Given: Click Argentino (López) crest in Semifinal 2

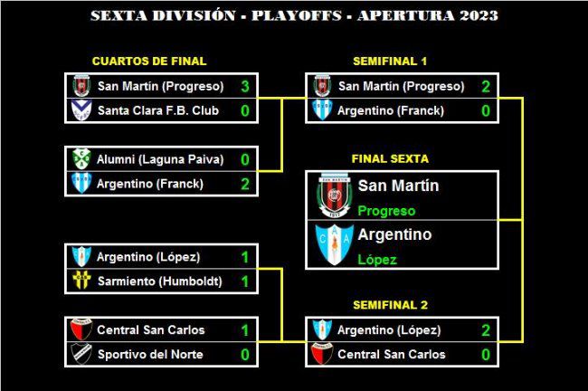Looking at the screenshot, I should click(x=322, y=329).
